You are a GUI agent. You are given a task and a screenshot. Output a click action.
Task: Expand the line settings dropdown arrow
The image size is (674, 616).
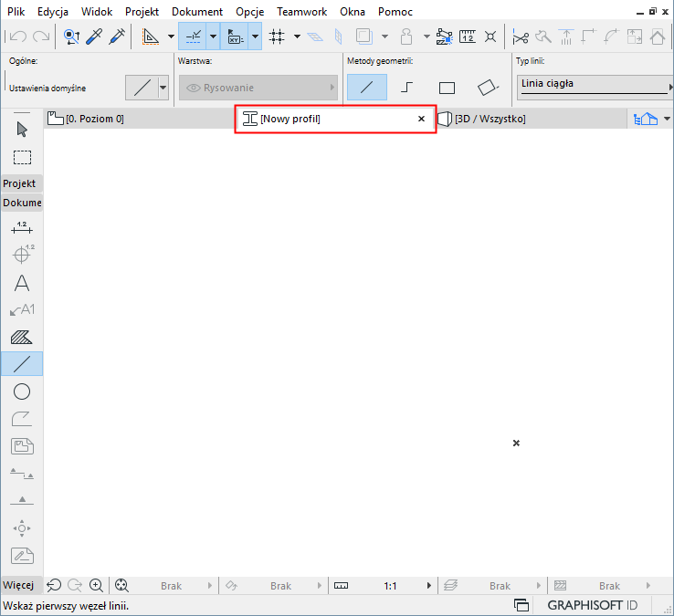163,88
